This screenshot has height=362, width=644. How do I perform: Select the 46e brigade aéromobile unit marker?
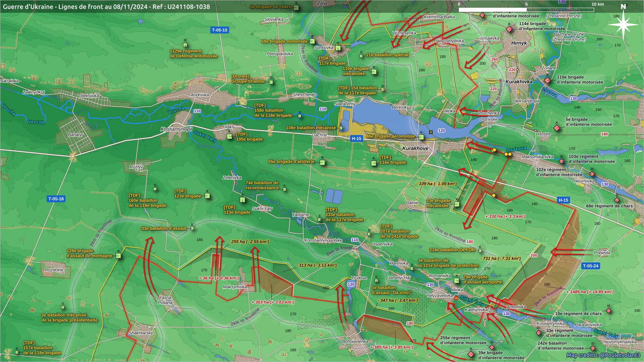(x=421, y=137)
